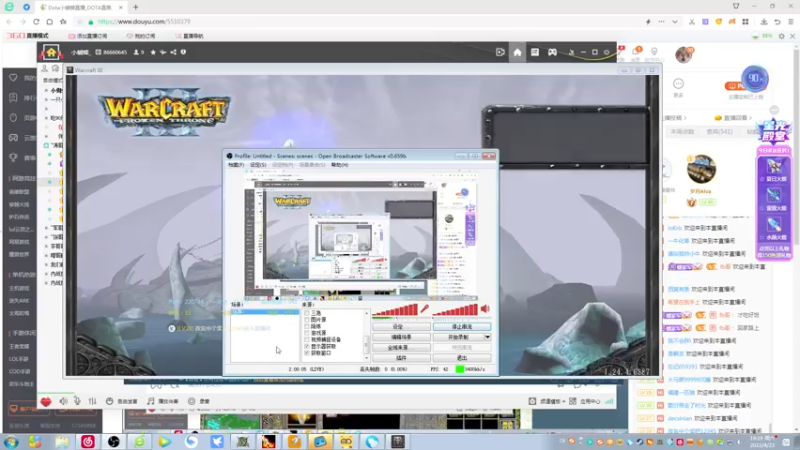Toggle the second source checkbox in OBS sources list
Screen dimensions: 800x450
[307, 319]
